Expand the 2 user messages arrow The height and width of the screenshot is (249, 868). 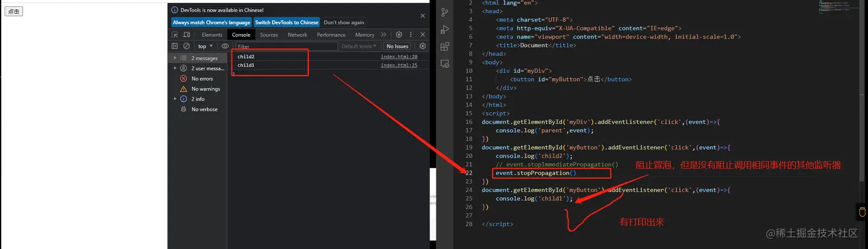pos(175,68)
